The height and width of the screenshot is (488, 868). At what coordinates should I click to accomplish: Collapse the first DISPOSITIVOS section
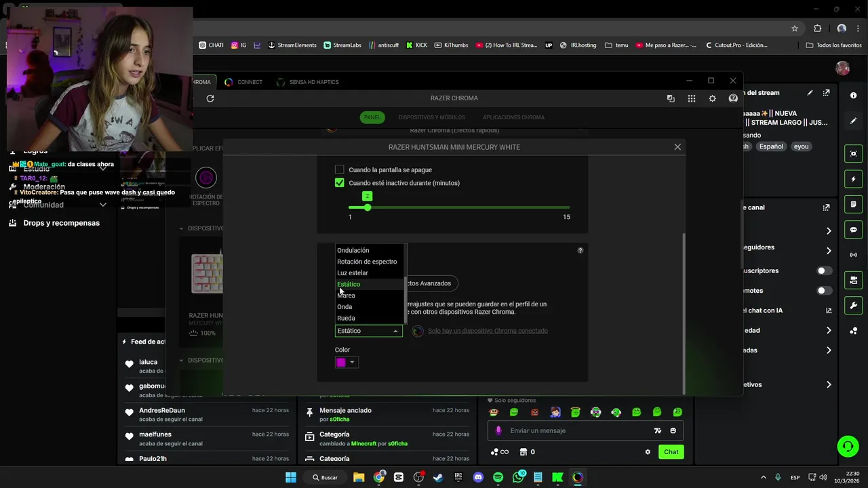tap(182, 228)
